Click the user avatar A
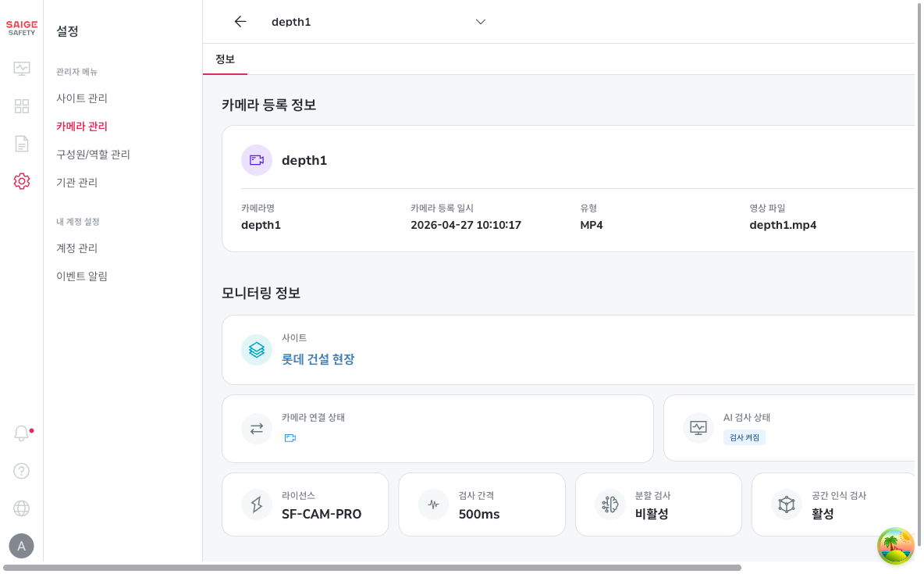The height and width of the screenshot is (574, 924). (21, 546)
